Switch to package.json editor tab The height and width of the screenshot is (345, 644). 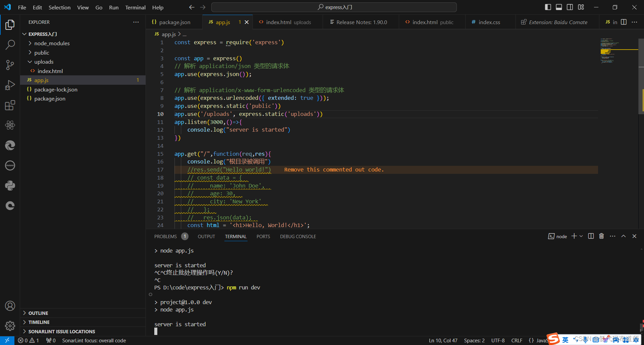point(174,22)
